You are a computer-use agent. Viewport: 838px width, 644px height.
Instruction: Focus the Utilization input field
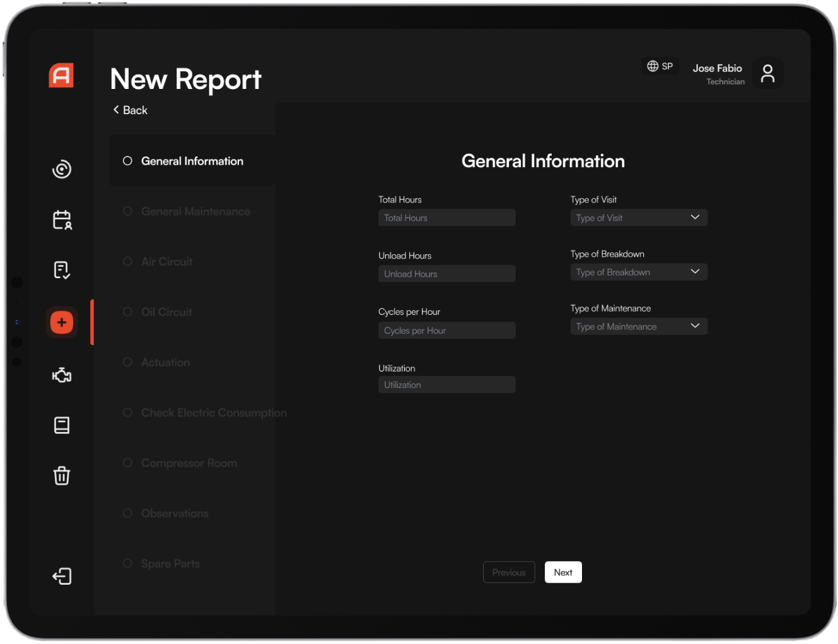click(446, 385)
